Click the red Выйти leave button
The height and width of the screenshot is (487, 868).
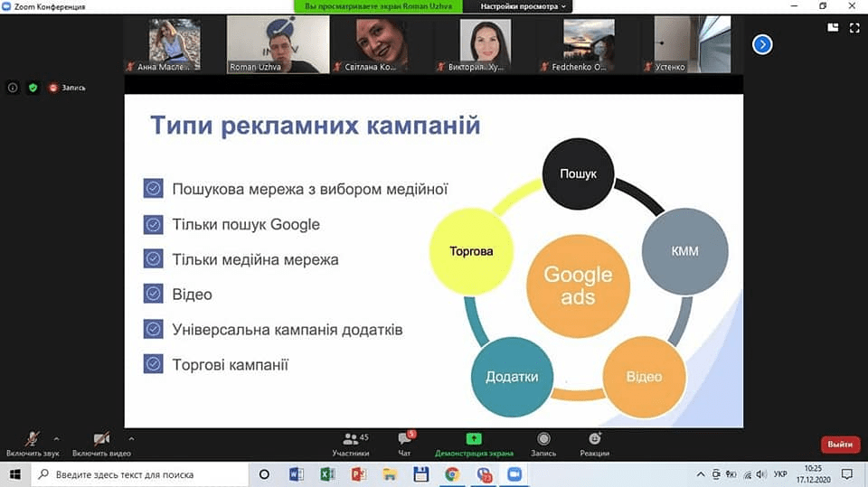tap(840, 445)
